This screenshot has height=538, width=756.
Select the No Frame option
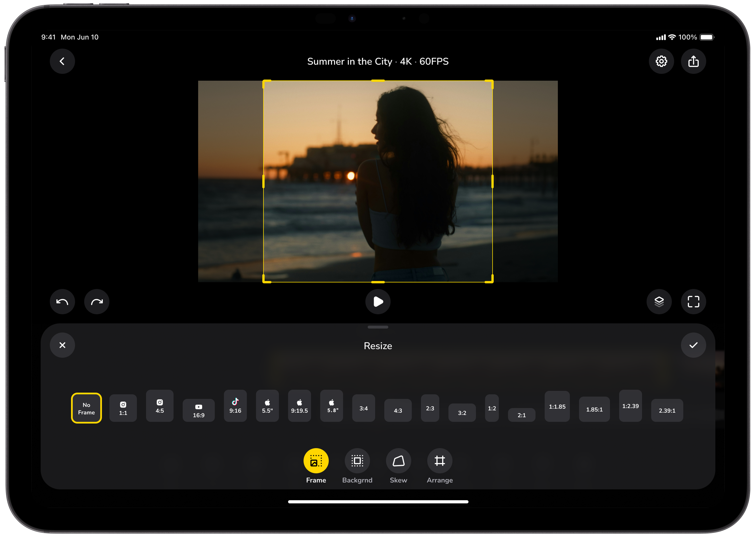tap(86, 408)
